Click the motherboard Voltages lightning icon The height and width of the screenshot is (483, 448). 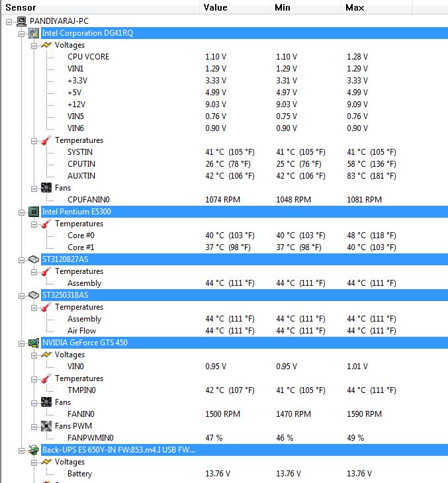46,45
